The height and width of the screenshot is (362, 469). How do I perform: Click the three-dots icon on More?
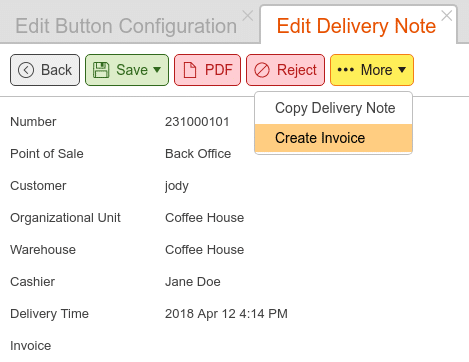pos(346,70)
